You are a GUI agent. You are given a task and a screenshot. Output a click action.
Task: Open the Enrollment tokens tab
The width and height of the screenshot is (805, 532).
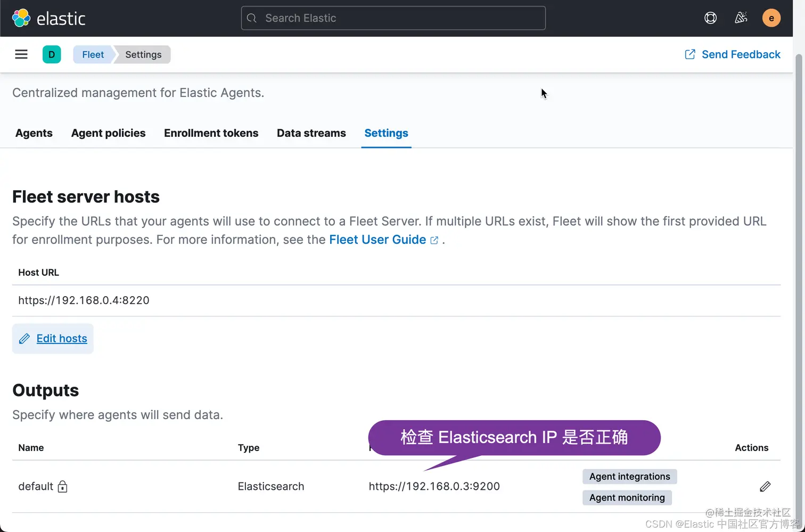pyautogui.click(x=211, y=133)
